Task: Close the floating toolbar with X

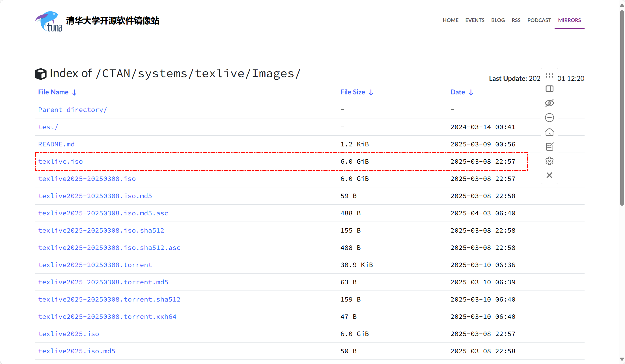Action: click(549, 175)
